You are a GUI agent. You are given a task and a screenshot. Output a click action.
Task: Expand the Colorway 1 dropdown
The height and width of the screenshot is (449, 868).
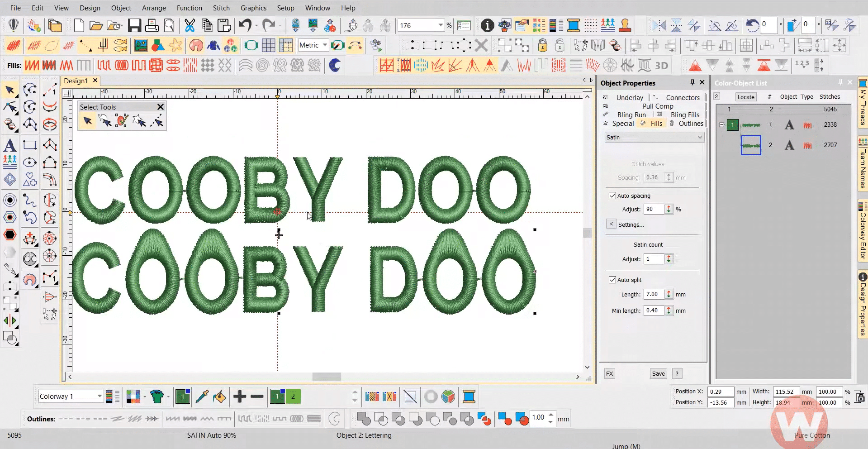tap(99, 396)
